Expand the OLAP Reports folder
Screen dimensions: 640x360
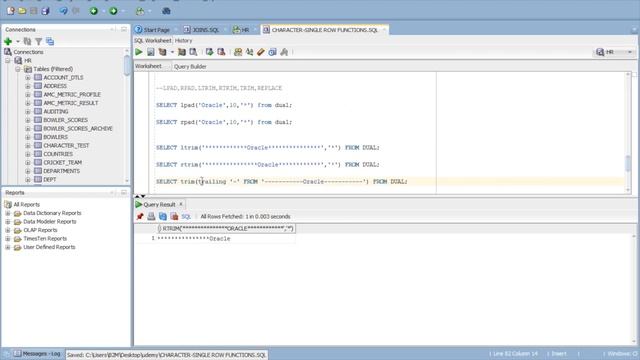[8, 230]
